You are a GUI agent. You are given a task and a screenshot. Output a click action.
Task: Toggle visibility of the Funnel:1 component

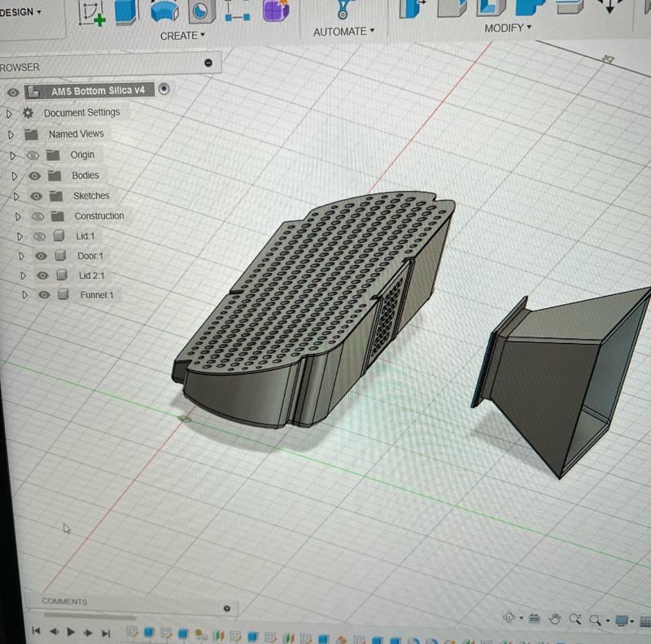[x=43, y=295]
